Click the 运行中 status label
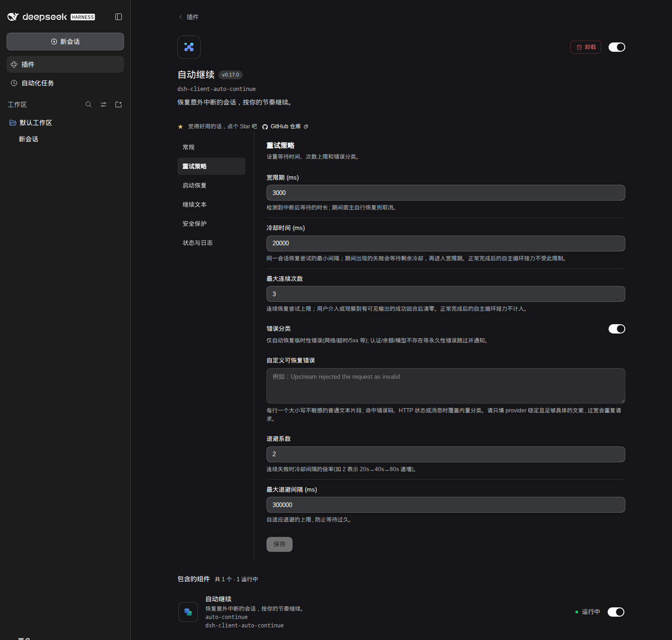The image size is (672, 640). point(591,612)
